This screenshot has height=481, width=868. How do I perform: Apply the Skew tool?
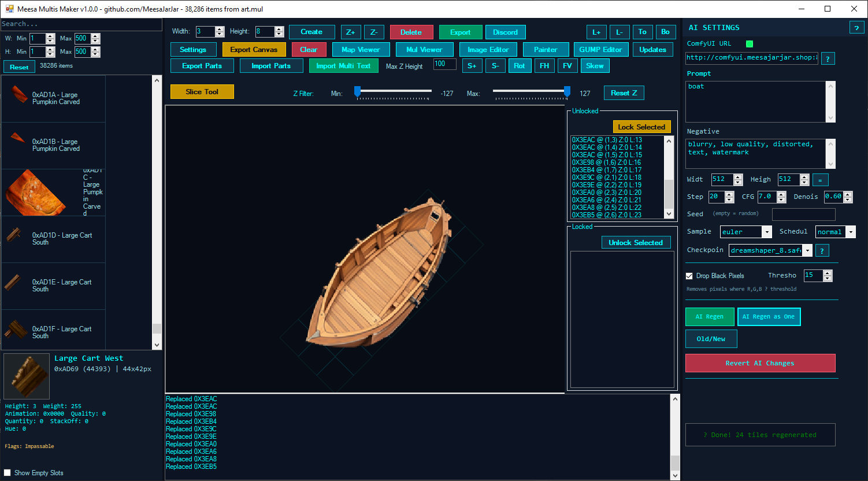(595, 66)
